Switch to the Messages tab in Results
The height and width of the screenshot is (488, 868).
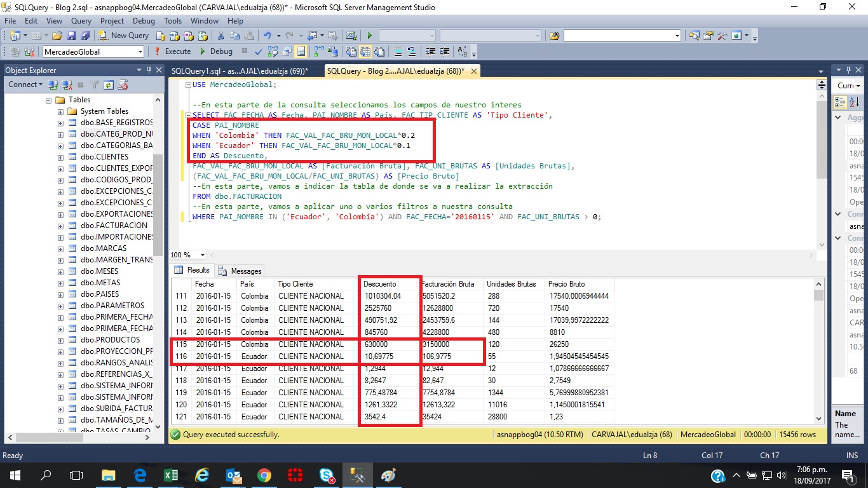point(240,270)
